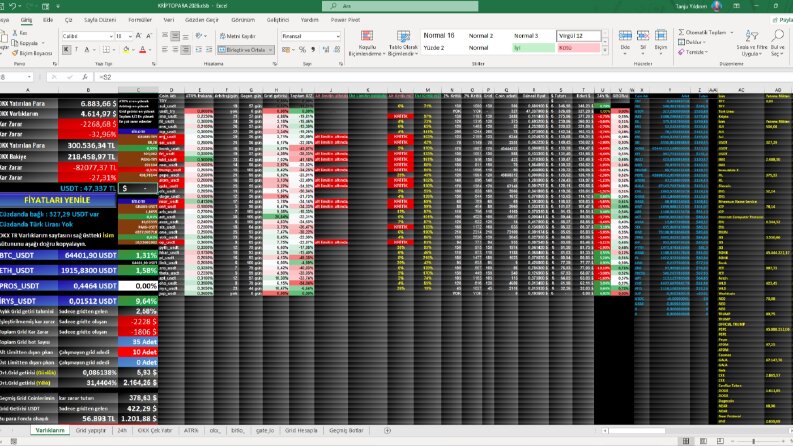The image size is (793, 446).
Task: Add a new sheet with plus button
Action: (x=387, y=430)
